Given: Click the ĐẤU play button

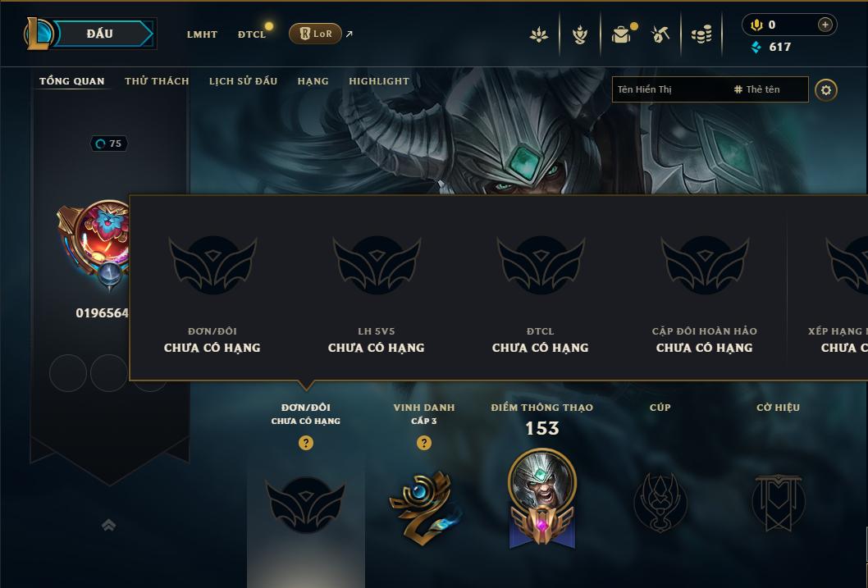Looking at the screenshot, I should point(101,34).
